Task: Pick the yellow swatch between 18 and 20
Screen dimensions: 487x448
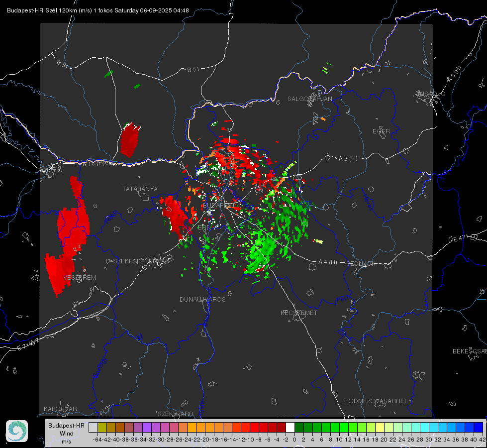Action: point(380,427)
